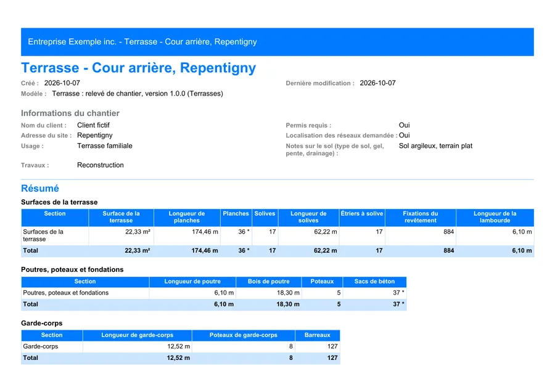Select the 'Modèle' value 'Terrasse : relevé de chantier'
The image size is (555, 392).
[x=96, y=94]
